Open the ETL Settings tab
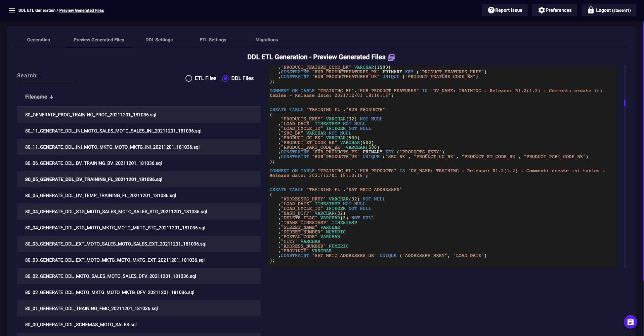Viewport: 644px width, 336px height. (x=213, y=40)
